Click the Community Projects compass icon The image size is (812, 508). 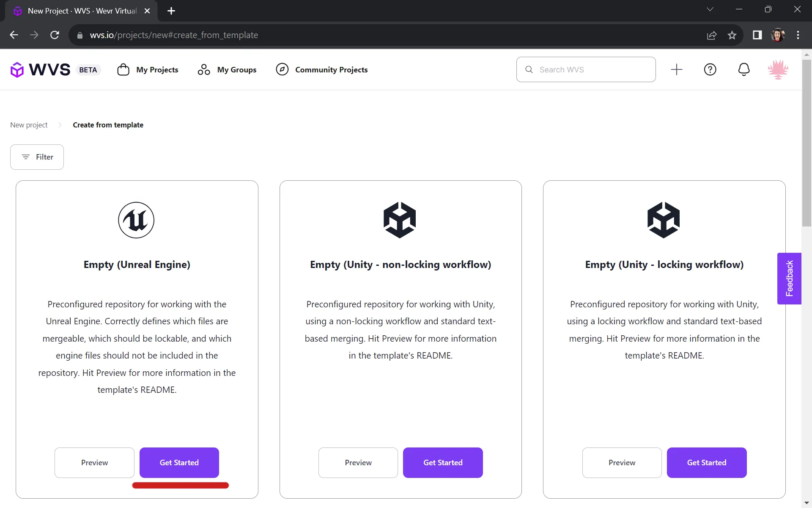tap(282, 69)
